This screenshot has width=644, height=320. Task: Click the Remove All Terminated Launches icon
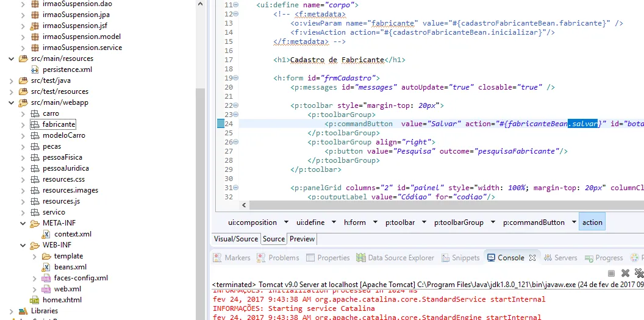coord(639,273)
